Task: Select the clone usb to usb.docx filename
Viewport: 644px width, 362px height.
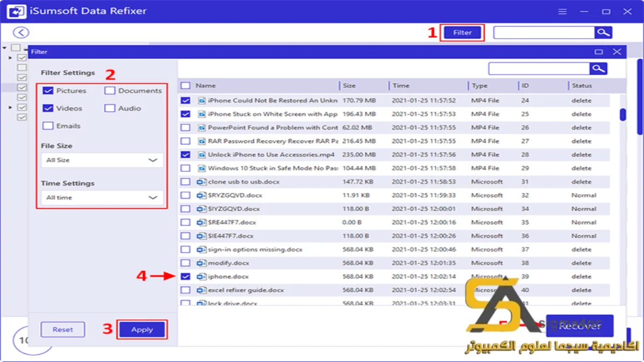Action: coord(244,182)
